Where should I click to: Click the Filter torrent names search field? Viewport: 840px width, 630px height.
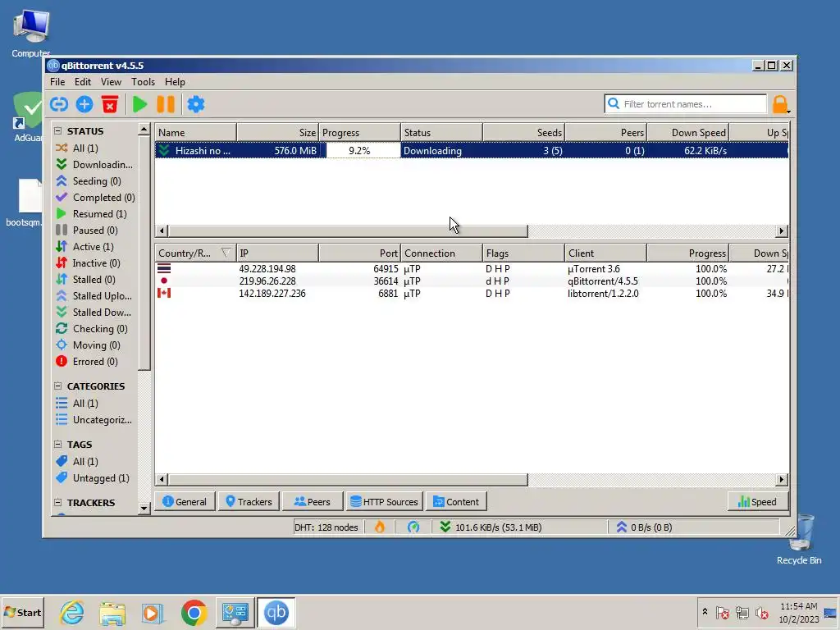(685, 104)
